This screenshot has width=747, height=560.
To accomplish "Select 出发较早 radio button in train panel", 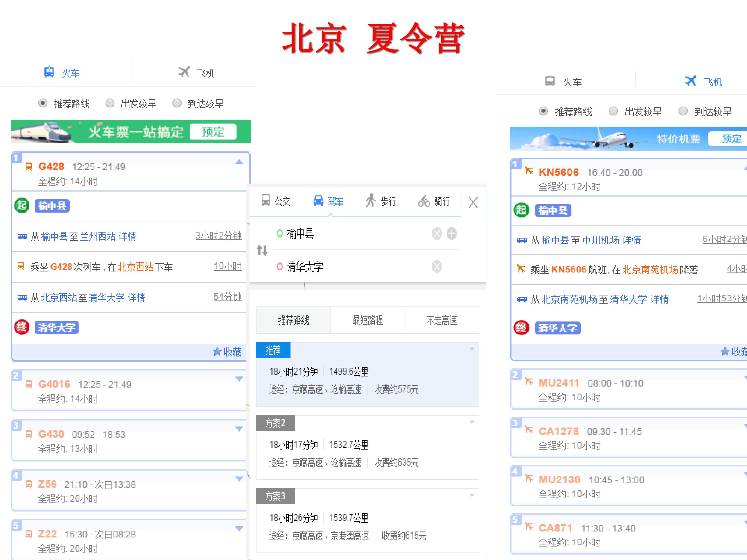I will coord(110,103).
